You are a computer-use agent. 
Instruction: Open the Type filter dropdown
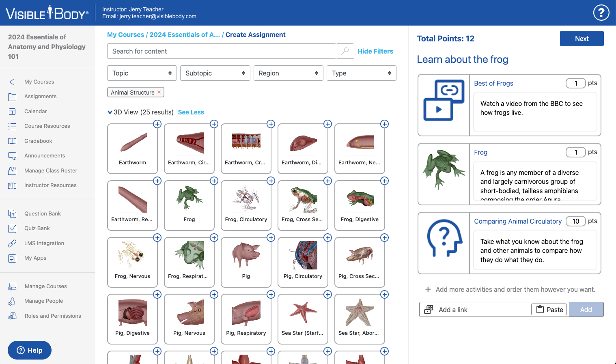pos(361,73)
